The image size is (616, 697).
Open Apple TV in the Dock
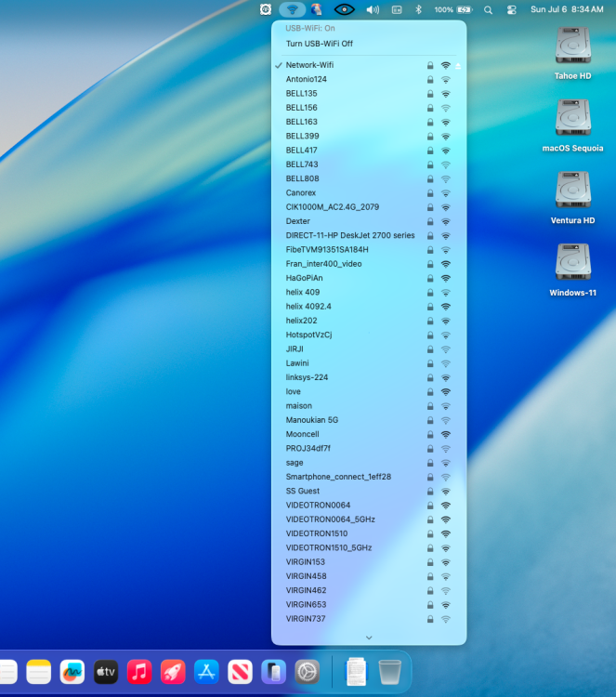(106, 672)
